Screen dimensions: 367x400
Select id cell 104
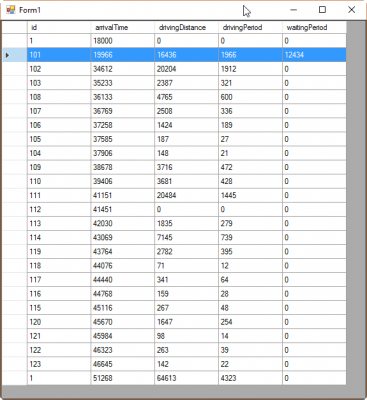click(59, 153)
